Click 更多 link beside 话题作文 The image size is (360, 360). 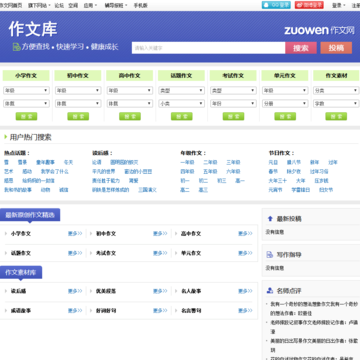tap(75, 253)
